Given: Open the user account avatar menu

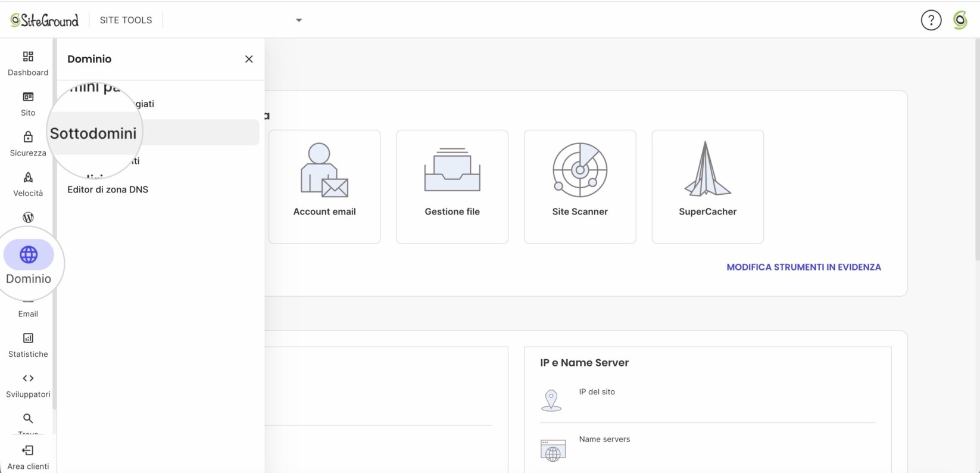Looking at the screenshot, I should tap(960, 20).
